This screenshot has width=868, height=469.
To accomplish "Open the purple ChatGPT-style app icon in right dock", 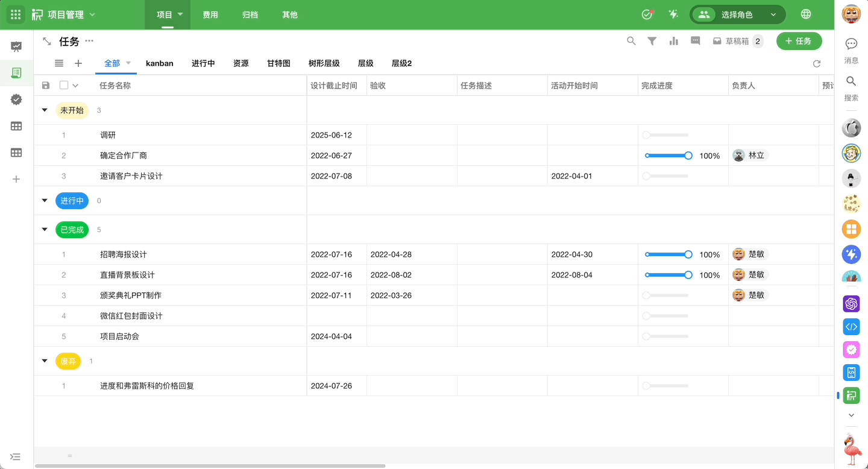I will pyautogui.click(x=851, y=304).
